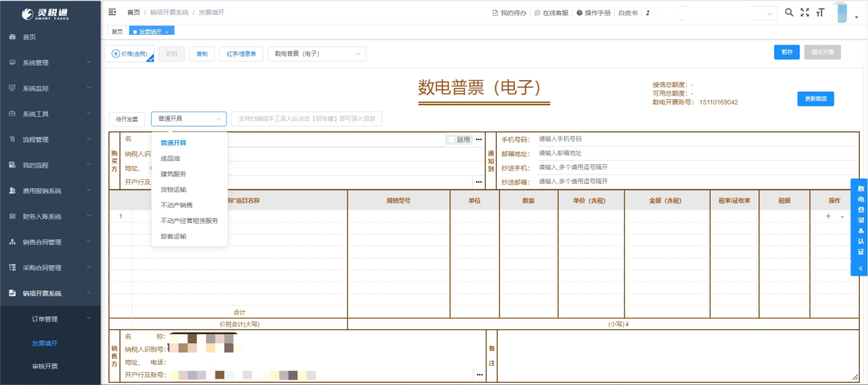
Task: Open buyer bank account ellipsis button
Action: click(479, 182)
